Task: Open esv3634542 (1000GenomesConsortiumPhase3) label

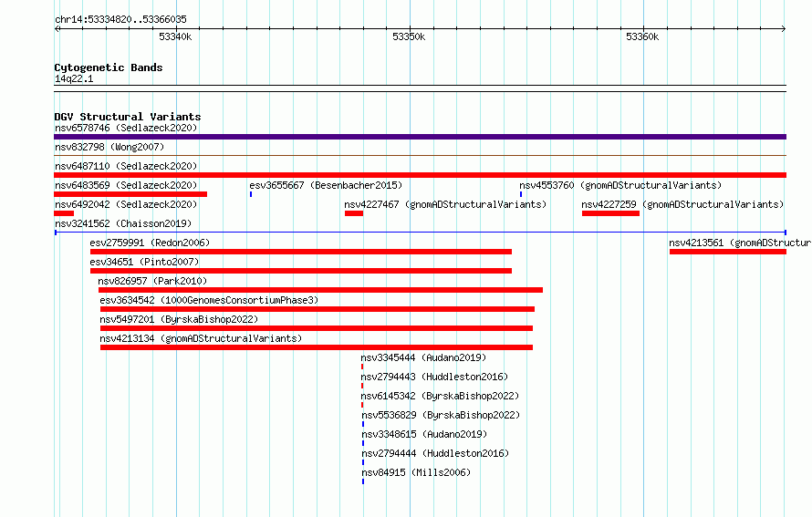Action: point(209,300)
